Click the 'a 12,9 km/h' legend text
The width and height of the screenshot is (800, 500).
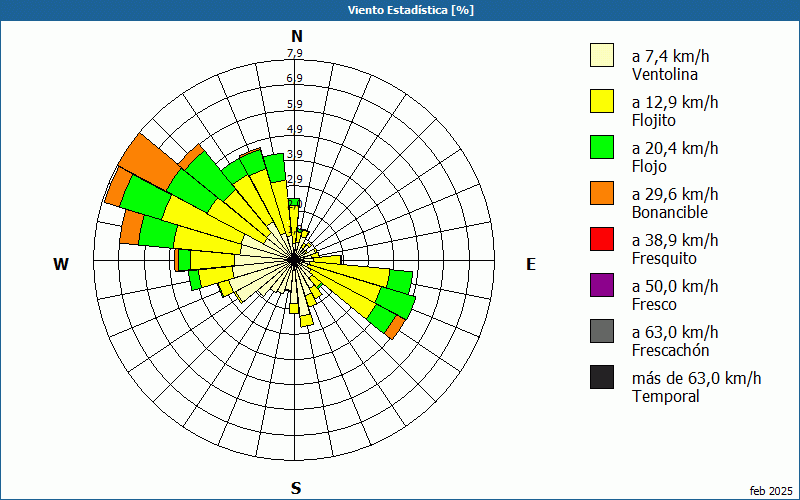(675, 102)
